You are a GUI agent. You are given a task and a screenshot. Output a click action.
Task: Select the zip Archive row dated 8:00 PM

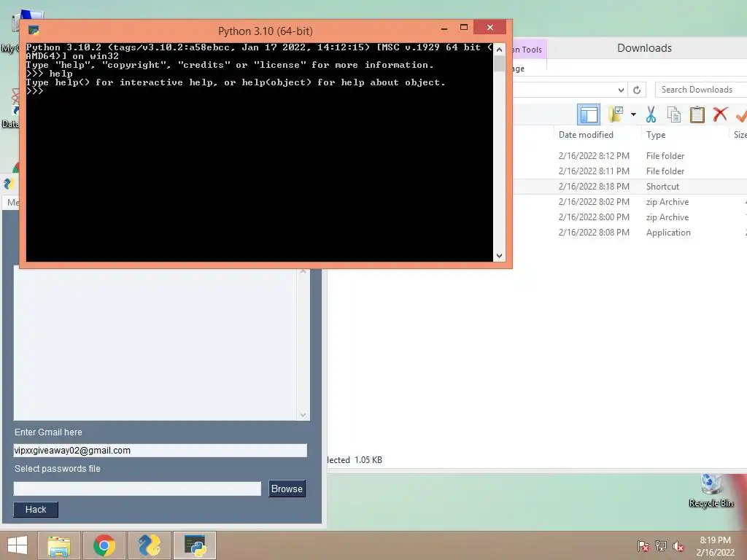(630, 217)
